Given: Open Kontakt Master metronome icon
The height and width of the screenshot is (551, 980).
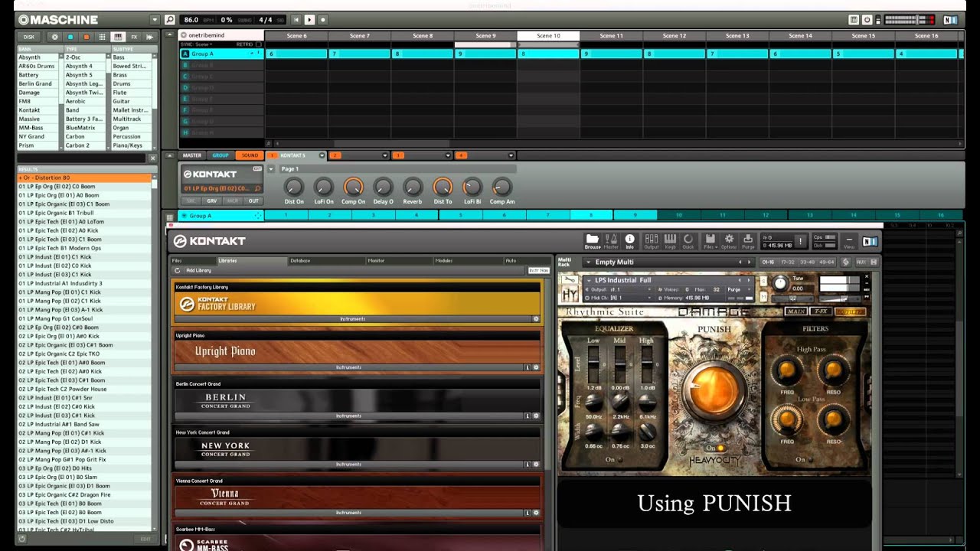Looking at the screenshot, I should click(x=611, y=241).
